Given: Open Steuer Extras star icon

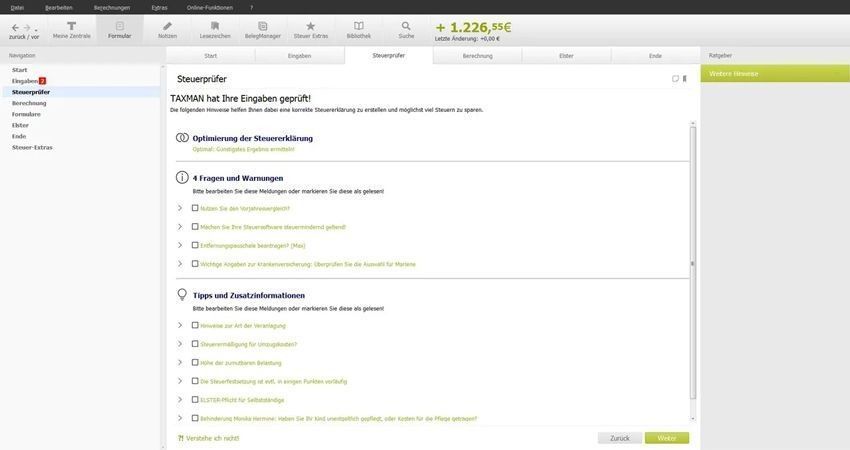Looking at the screenshot, I should 311,30.
